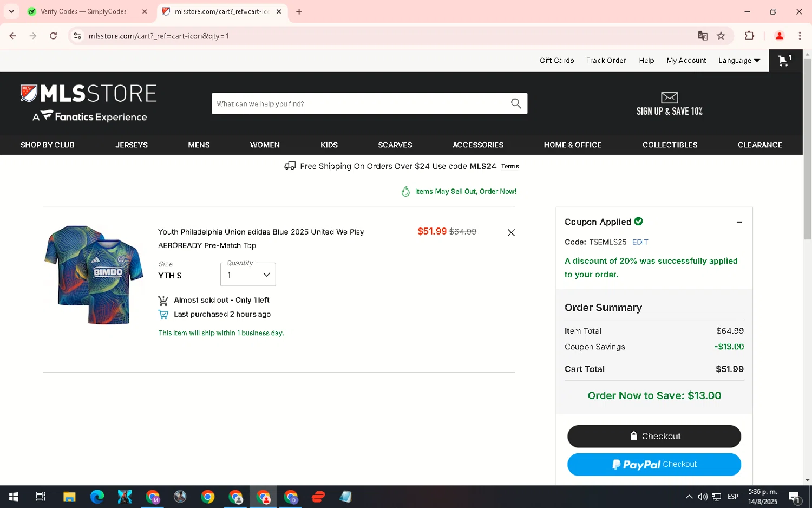
Task: Open File Explorer from the taskbar
Action: (69, 497)
